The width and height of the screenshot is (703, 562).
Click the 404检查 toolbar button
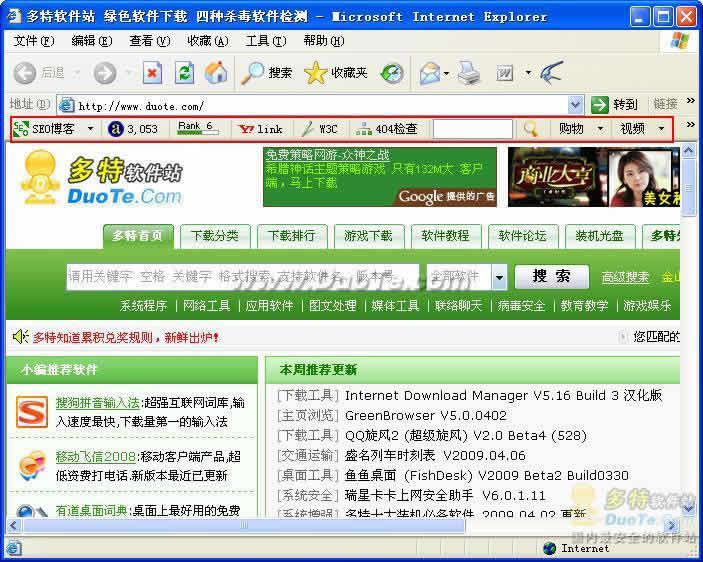coord(386,129)
